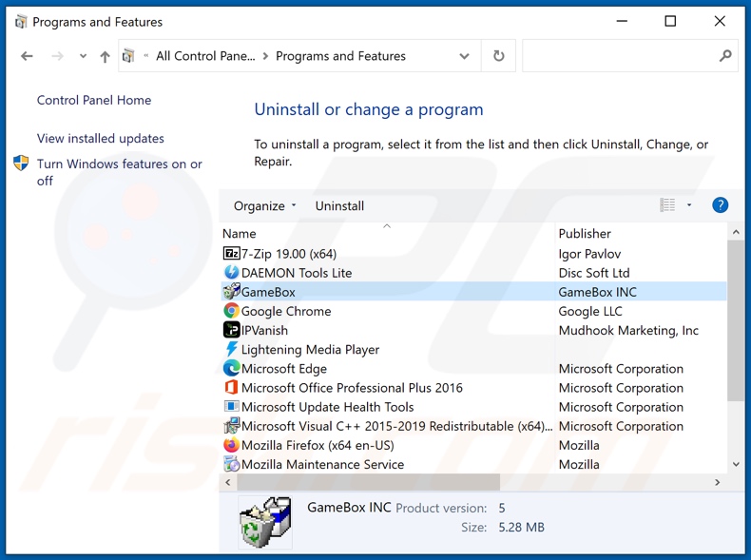The height and width of the screenshot is (560, 751).
Task: Click the scroll right arrow
Action: [x=717, y=482]
